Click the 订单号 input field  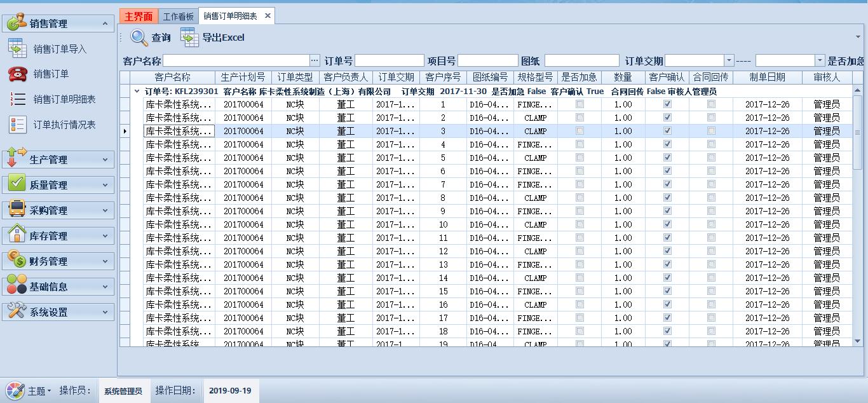coord(390,61)
